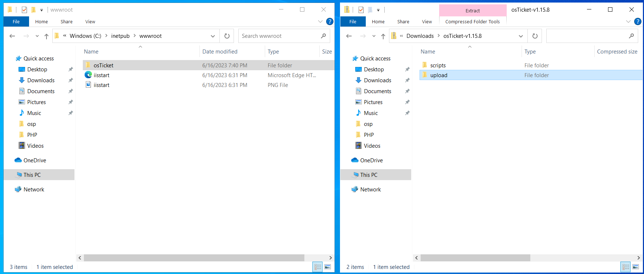
Task: Click horizontal scrollbar in wwwroot window
Action: point(194,258)
